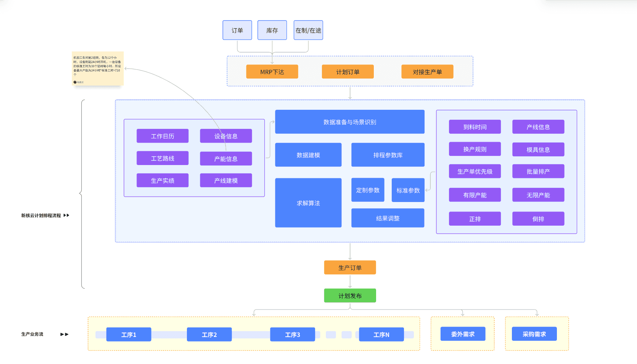Select the 批量排产 purple block
This screenshot has width=637, height=364.
coord(538,171)
